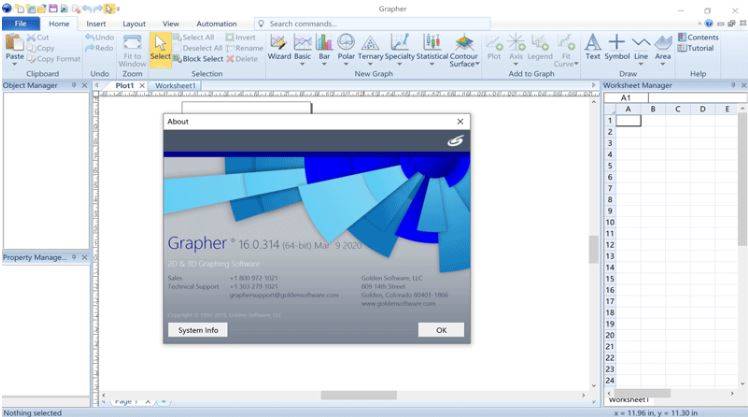Click Deselect All in Selection group

coord(198,48)
